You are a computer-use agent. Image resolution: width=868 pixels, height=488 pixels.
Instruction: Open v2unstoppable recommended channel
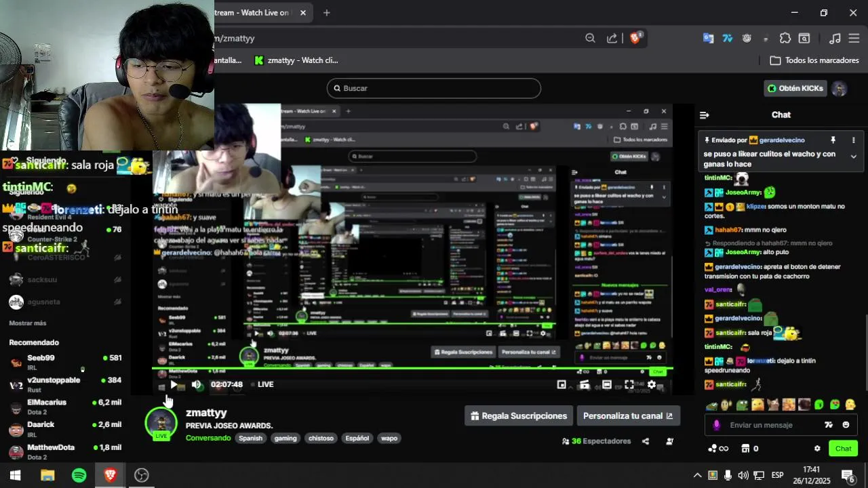pos(65,384)
